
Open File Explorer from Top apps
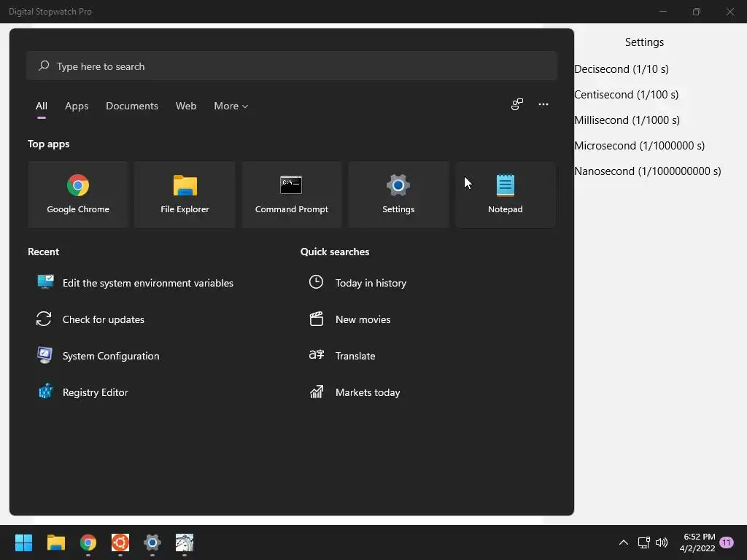185,194
